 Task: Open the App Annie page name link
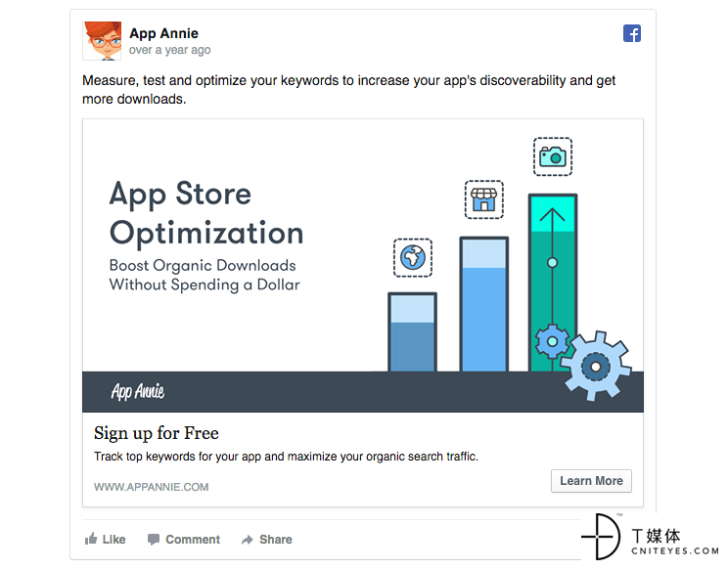(163, 33)
